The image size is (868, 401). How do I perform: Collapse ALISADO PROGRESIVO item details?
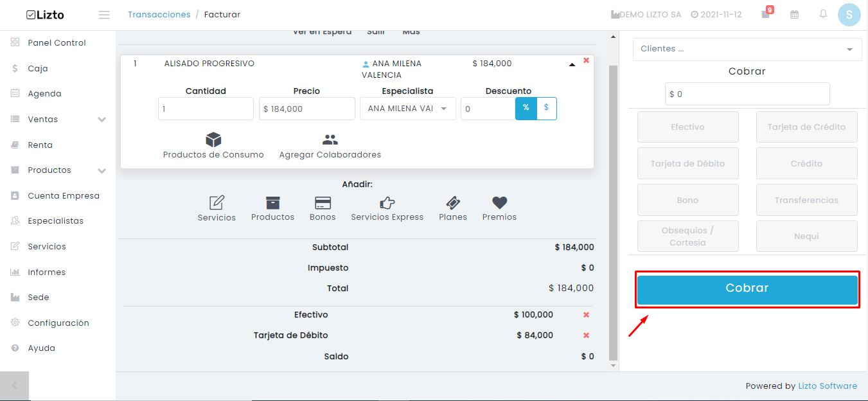572,64
